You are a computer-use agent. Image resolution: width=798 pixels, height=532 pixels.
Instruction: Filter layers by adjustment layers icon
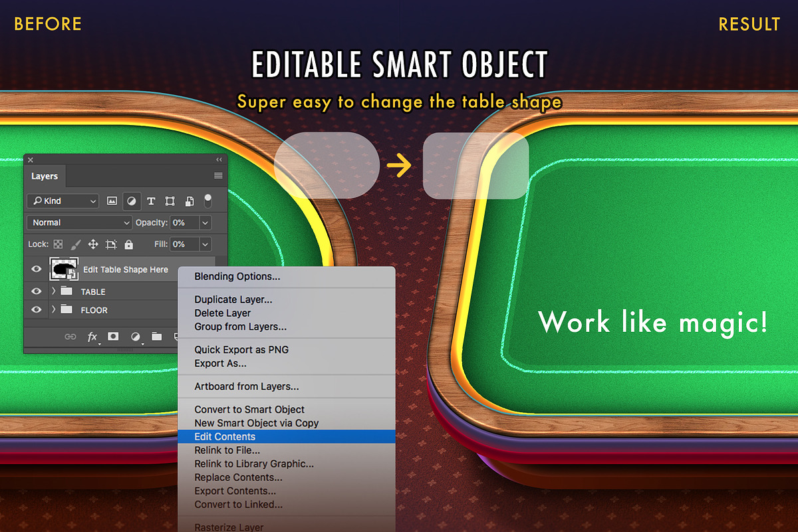[x=132, y=201]
